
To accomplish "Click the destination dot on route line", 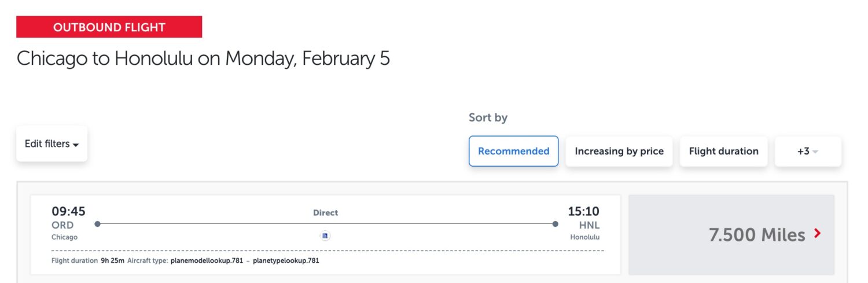I will (x=555, y=224).
